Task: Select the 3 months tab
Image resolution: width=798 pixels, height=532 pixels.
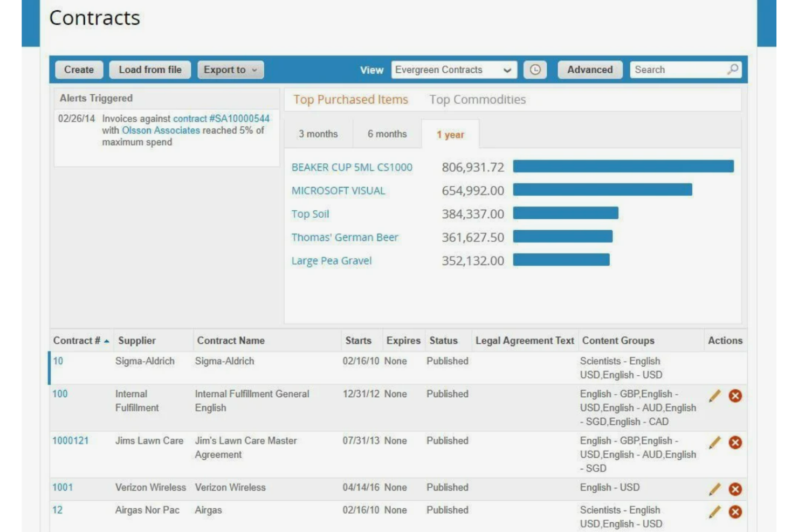Action: coord(318,134)
